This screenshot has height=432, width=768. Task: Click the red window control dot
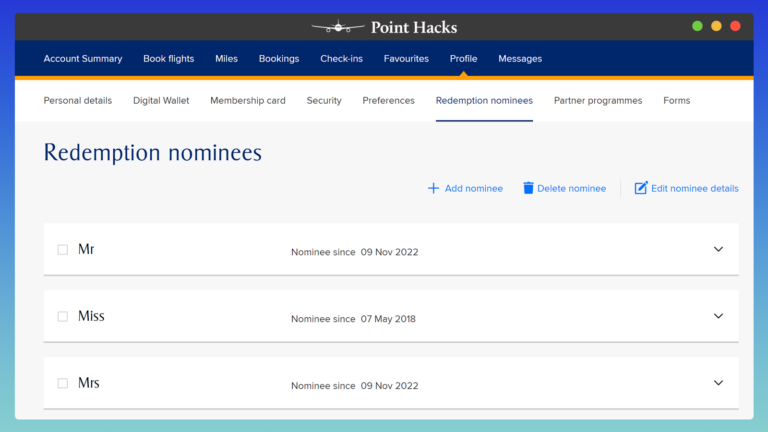point(735,26)
